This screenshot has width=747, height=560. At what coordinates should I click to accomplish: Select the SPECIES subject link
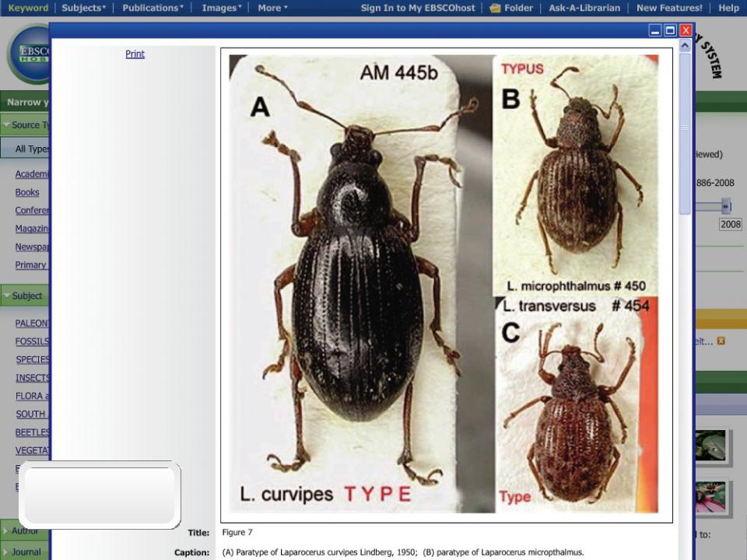point(33,359)
